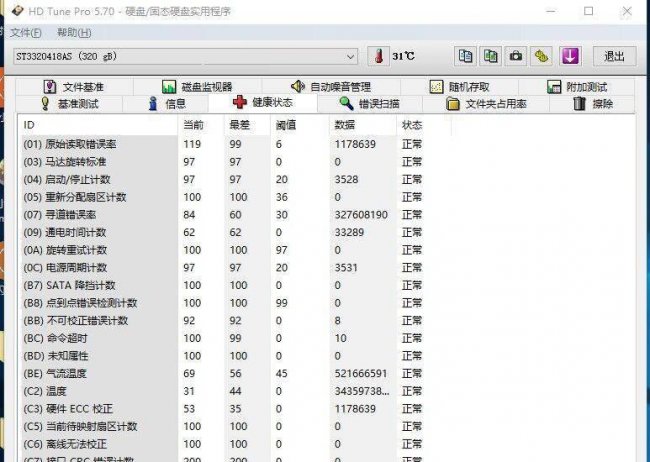Click the 状态 column header
This screenshot has width=650, height=462.
(x=424, y=125)
